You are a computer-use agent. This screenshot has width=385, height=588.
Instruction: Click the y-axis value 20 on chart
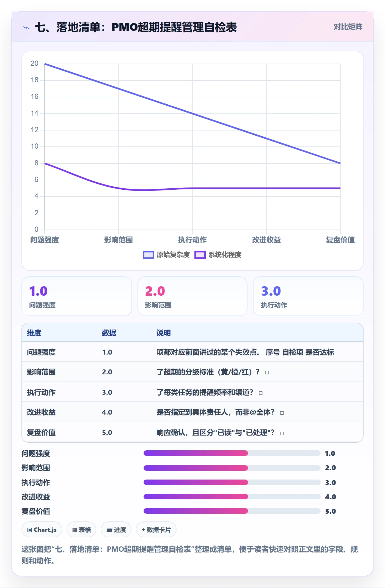[x=34, y=64]
